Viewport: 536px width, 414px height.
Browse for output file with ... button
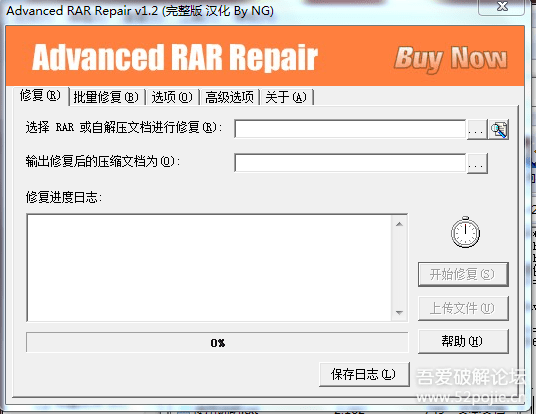click(477, 163)
